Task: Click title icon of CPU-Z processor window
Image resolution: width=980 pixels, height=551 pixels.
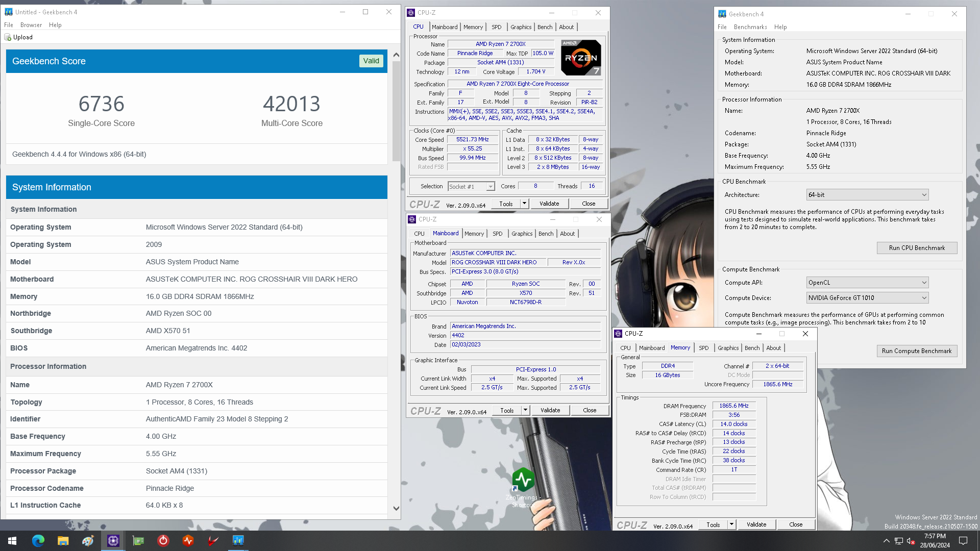Action: point(411,13)
